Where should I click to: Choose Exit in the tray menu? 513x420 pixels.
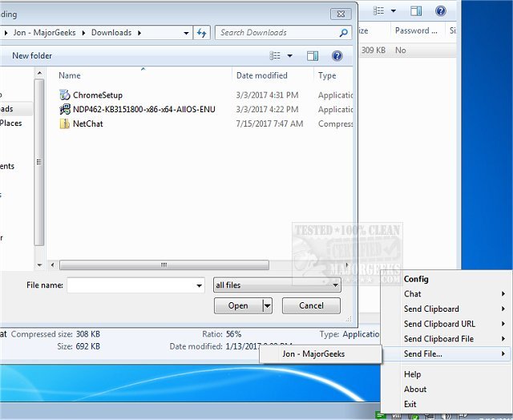[x=410, y=404]
